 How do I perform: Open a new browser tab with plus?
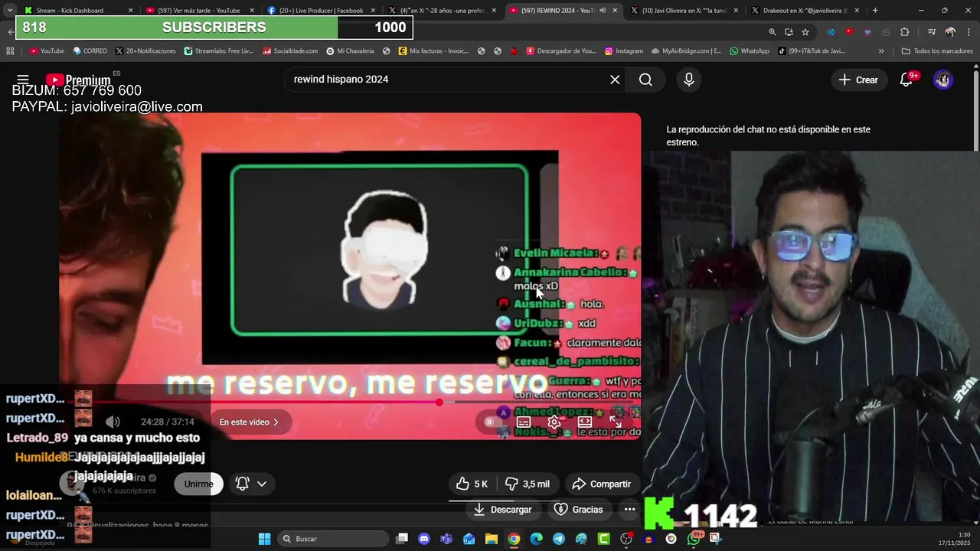(x=875, y=10)
